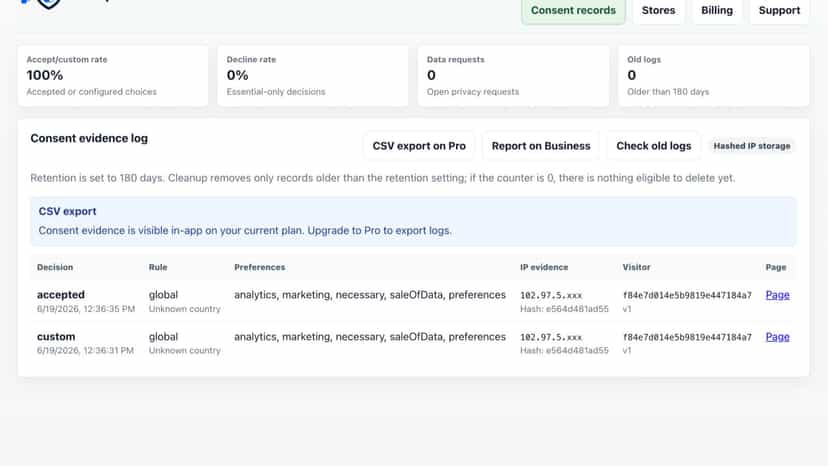Click the IP evidence column header
Viewport: 828px width, 466px height.
[x=544, y=267]
